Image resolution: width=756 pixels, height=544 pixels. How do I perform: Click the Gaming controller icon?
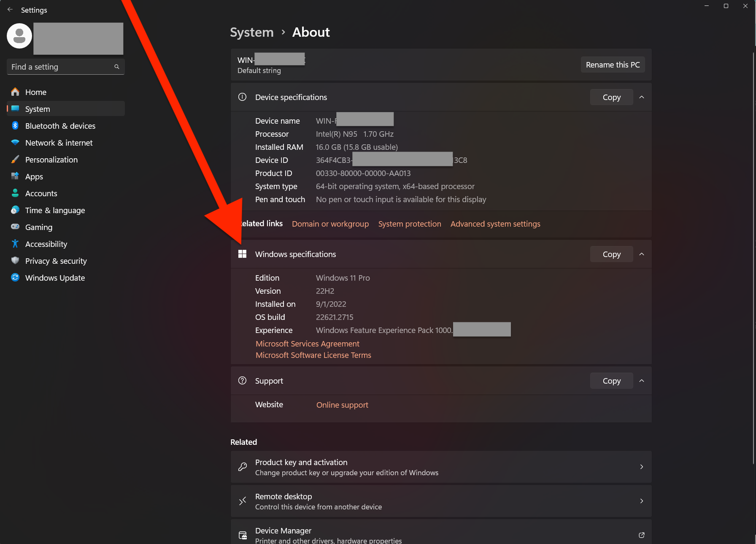pyautogui.click(x=15, y=227)
